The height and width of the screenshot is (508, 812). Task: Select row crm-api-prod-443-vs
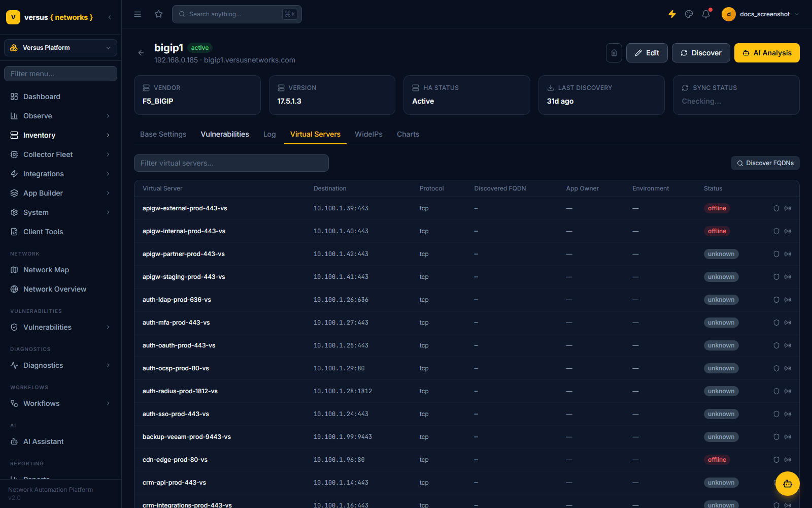click(466, 483)
